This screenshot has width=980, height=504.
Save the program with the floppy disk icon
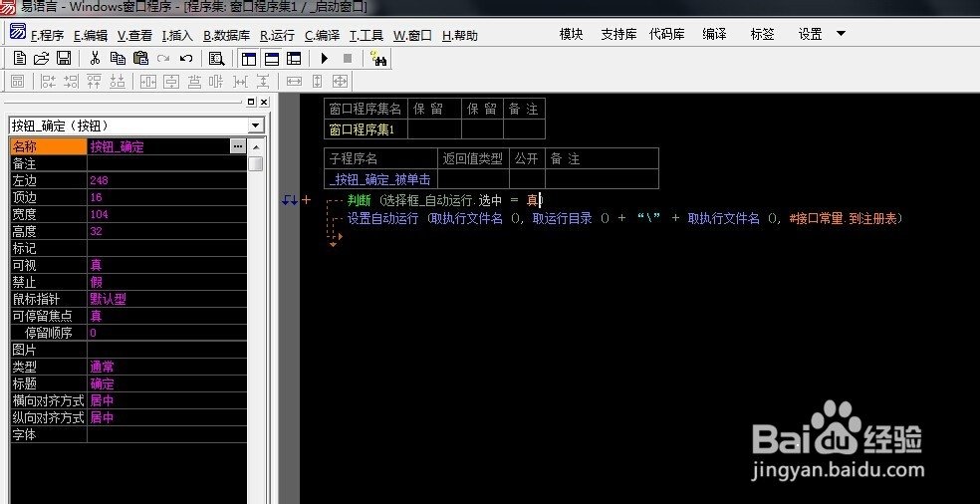coord(63,59)
